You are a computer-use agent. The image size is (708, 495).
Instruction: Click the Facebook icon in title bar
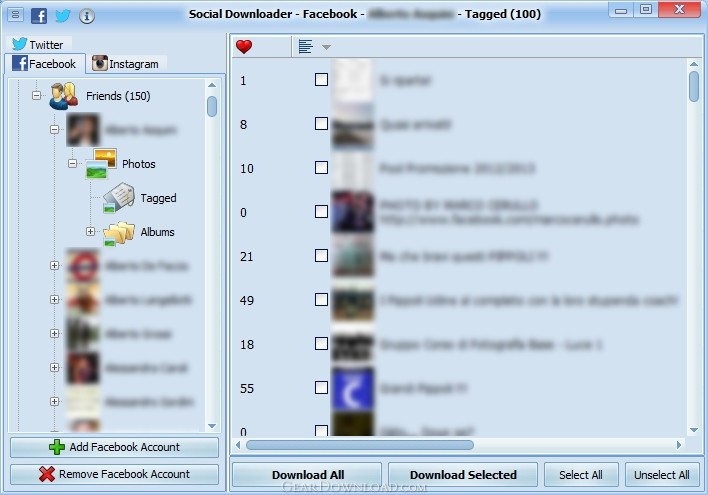point(39,16)
